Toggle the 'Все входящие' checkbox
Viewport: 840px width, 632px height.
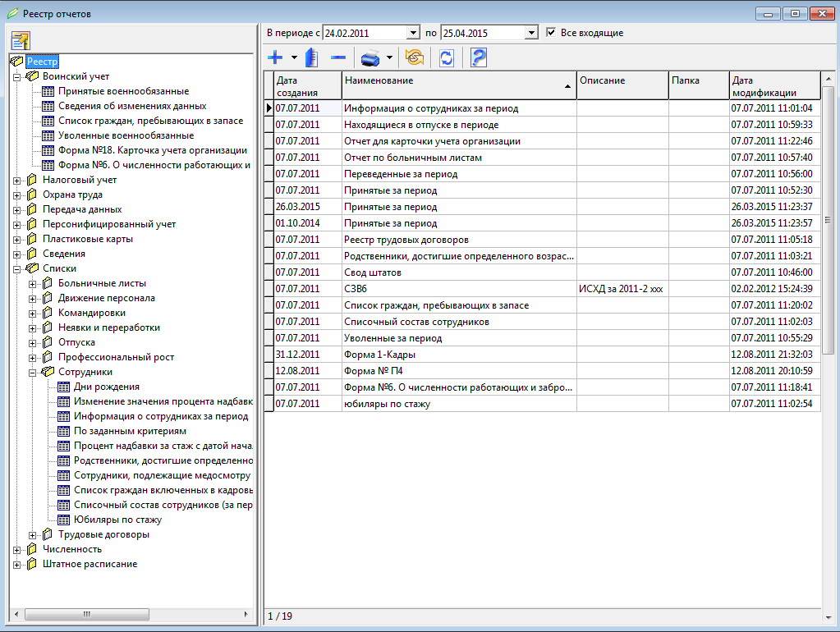551,33
